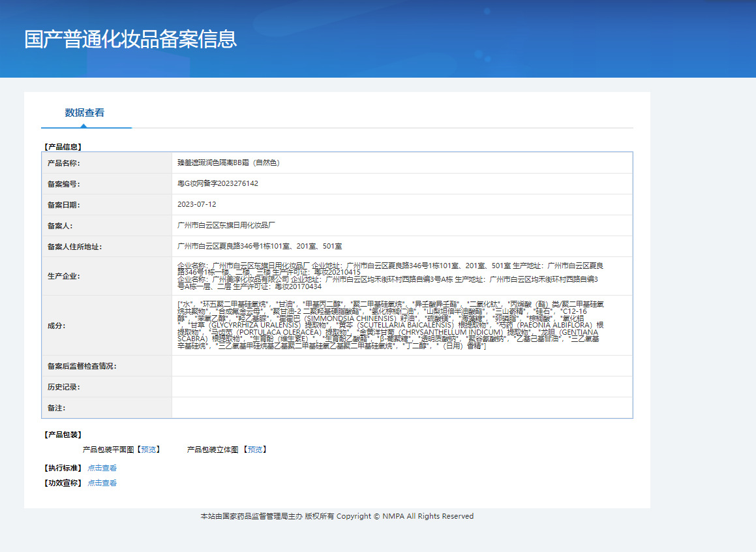
Task: Click the NMPA copyright footer text
Action: pos(337,516)
